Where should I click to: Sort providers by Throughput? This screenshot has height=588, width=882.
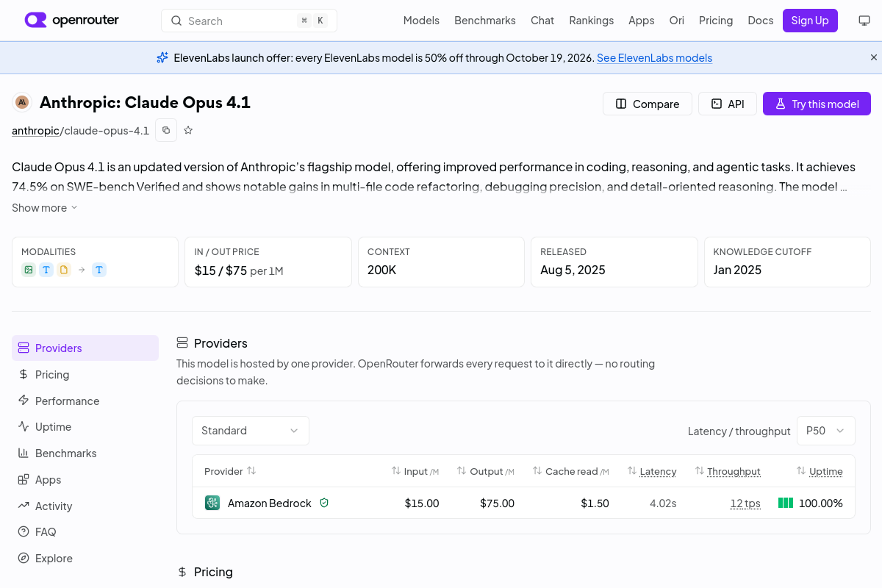(x=728, y=471)
